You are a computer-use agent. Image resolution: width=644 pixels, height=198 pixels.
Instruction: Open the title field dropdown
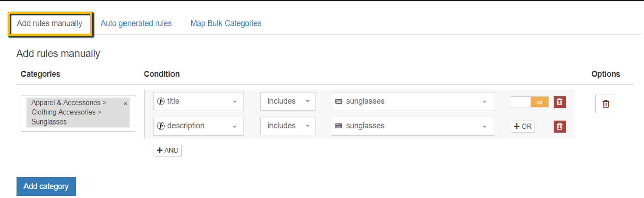click(x=234, y=101)
